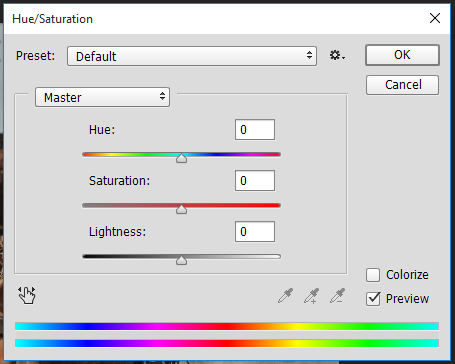455x364 pixels.
Task: Enable the Colorize checkbox
Action: pyautogui.click(x=373, y=275)
